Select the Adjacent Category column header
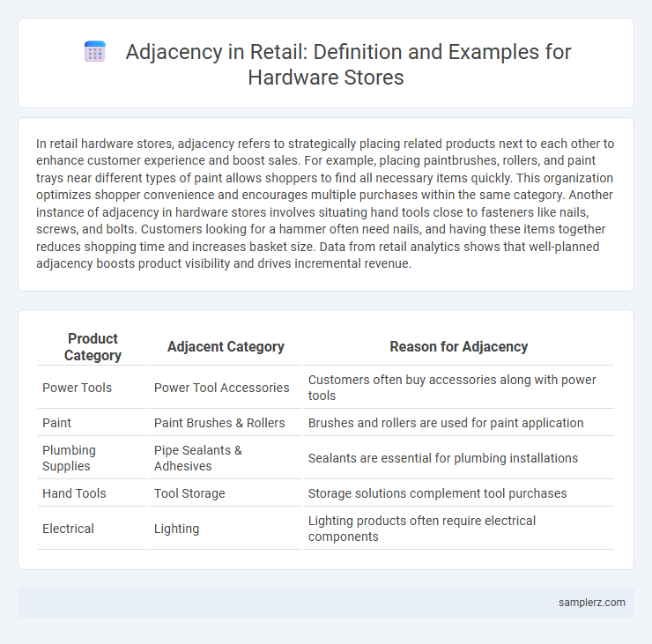The image size is (652, 644). [226, 347]
